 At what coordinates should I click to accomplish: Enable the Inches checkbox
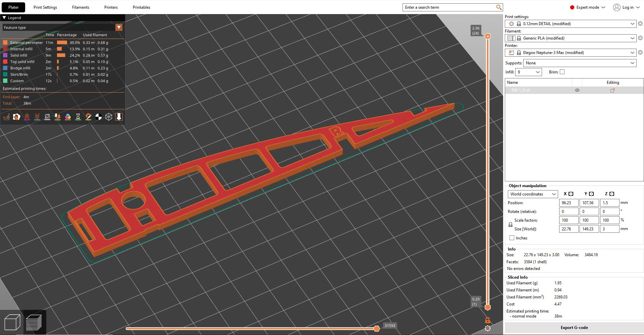512,238
